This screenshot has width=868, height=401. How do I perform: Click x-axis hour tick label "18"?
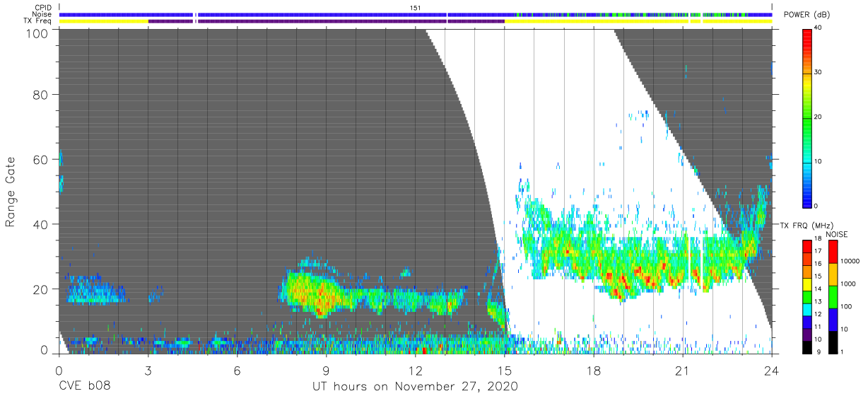[x=594, y=370]
